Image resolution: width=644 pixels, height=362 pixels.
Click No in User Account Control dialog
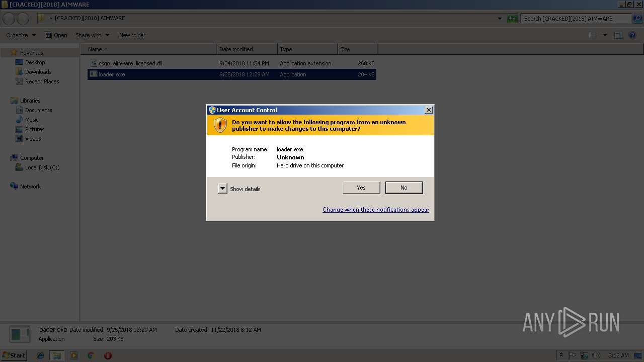pos(404,188)
